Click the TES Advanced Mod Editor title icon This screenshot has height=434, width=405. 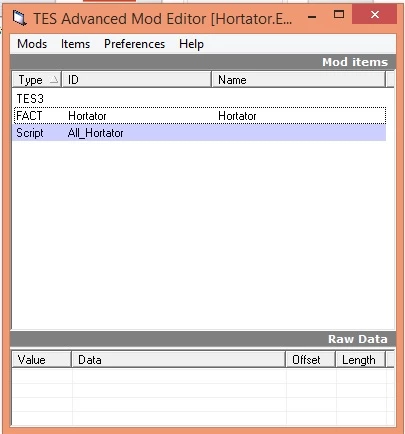point(19,18)
